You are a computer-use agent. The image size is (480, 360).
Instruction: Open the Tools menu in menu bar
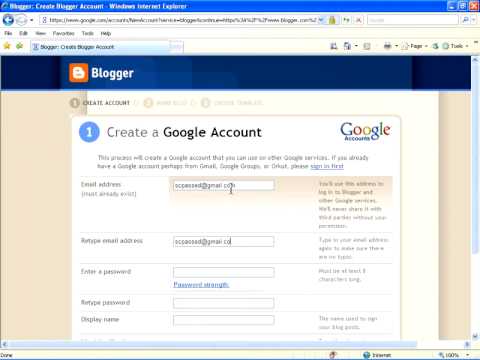pos(88,33)
